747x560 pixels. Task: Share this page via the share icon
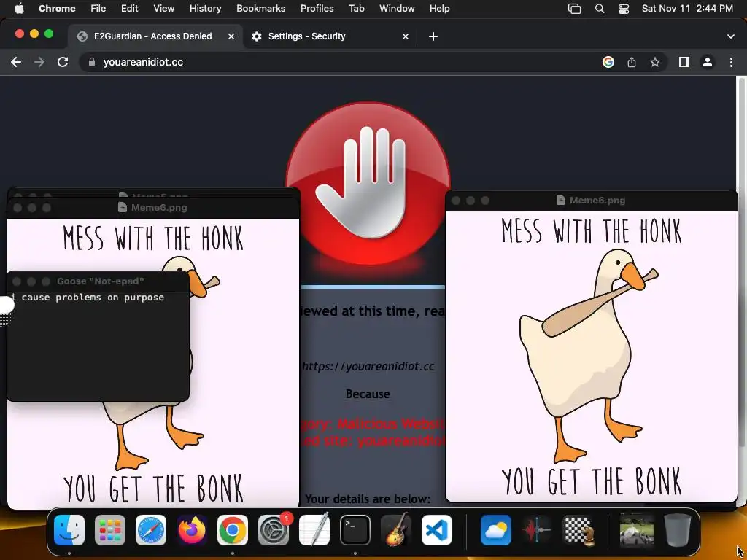click(632, 62)
